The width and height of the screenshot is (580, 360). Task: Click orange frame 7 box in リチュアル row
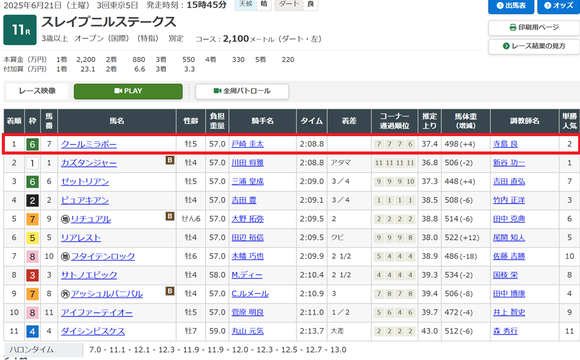click(x=32, y=219)
